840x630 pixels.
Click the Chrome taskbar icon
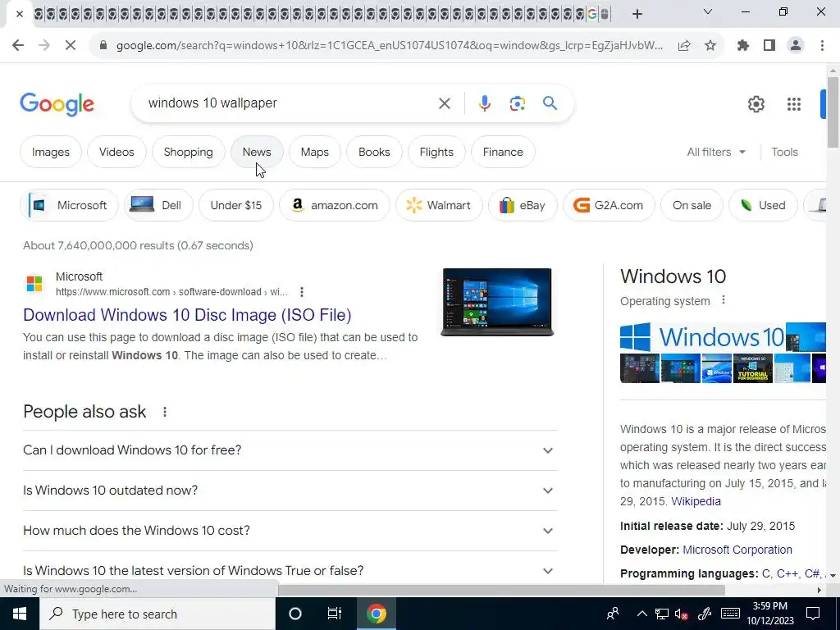pos(376,614)
